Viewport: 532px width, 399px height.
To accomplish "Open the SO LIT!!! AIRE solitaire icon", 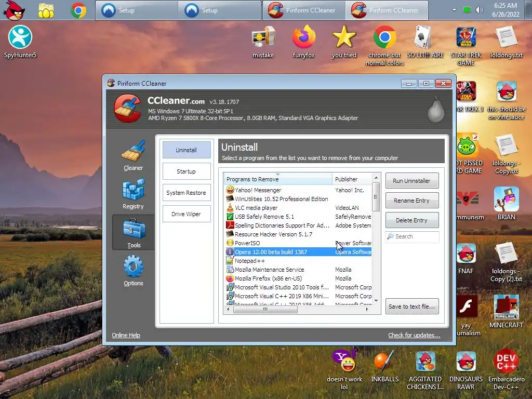I will (425, 42).
